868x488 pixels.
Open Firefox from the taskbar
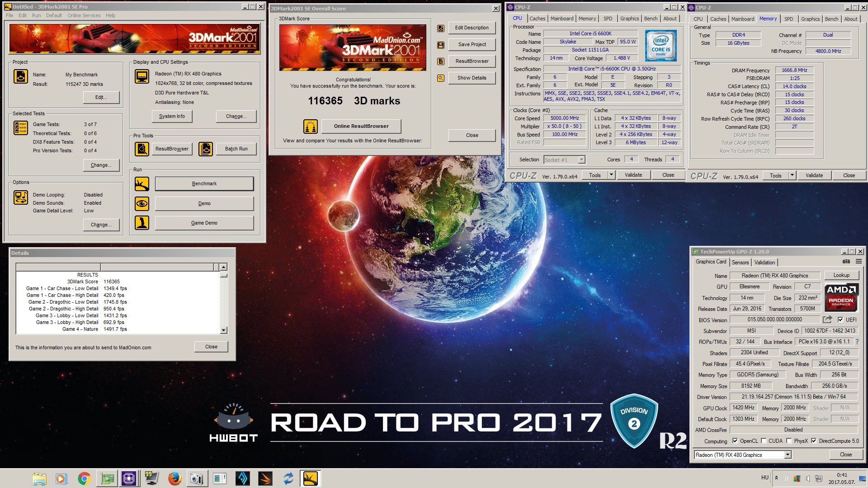175,479
